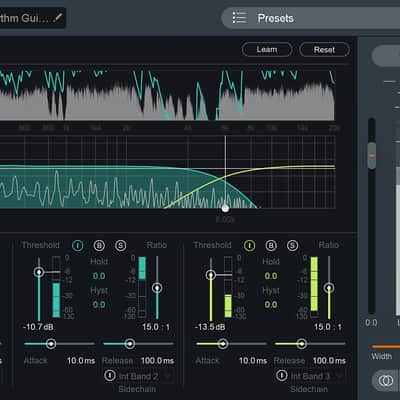Toggle the yellow band bypass (B) button
Screen dimensions: 400x400
point(271,246)
